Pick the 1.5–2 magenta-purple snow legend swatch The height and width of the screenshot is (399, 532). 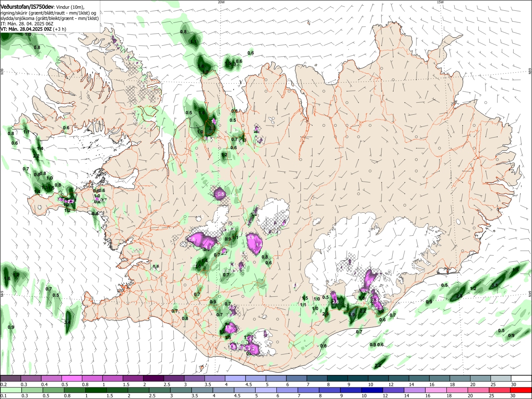pyautogui.click(x=133, y=379)
